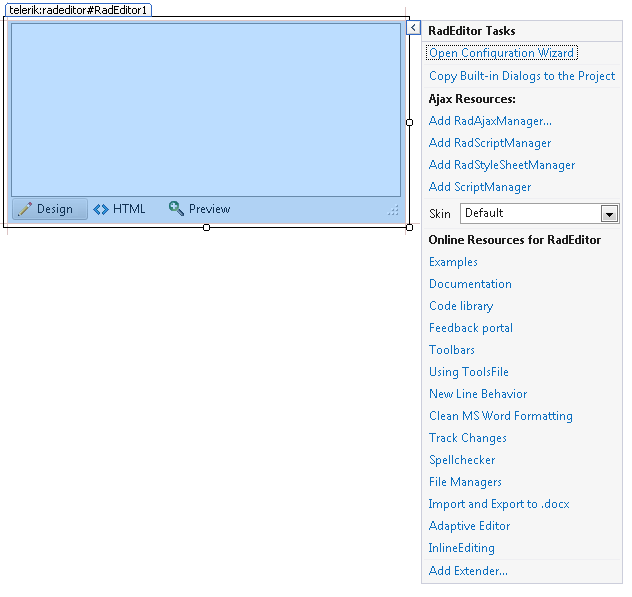Click the Skin field showing Default
The height and width of the screenshot is (597, 632).
point(540,213)
